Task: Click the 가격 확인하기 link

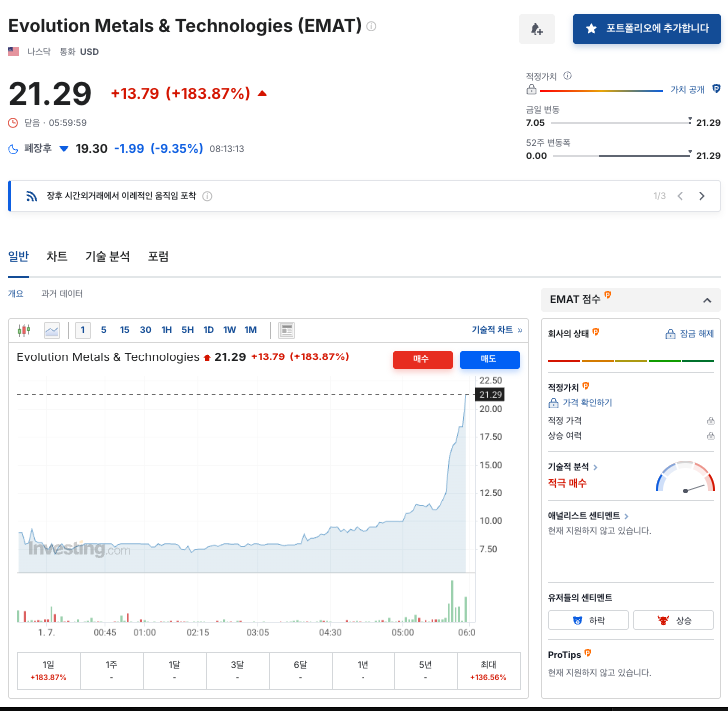Action: click(x=581, y=403)
